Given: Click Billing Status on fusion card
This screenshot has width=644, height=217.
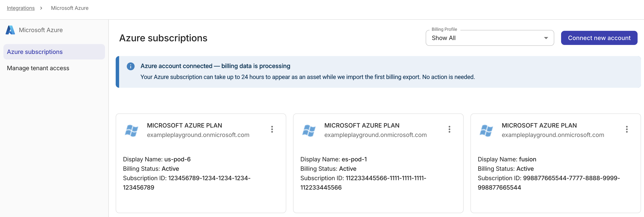Looking at the screenshot, I should pos(506,169).
